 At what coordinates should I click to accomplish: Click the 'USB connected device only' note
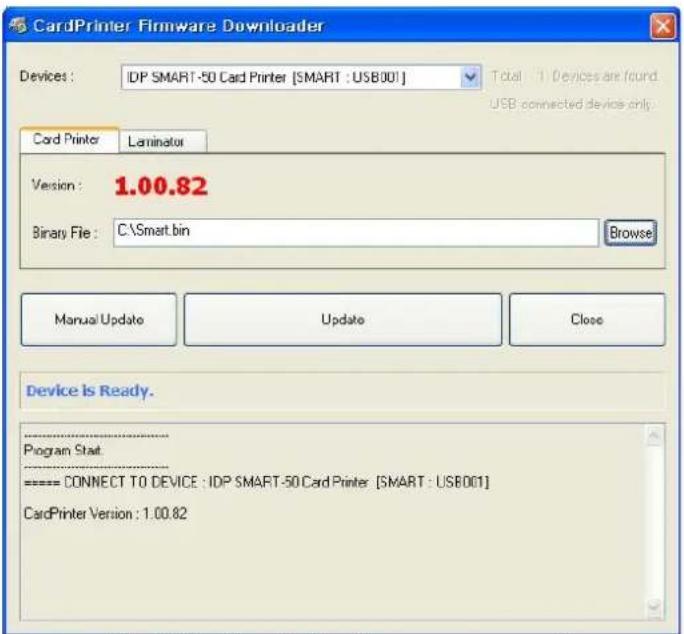[571, 104]
